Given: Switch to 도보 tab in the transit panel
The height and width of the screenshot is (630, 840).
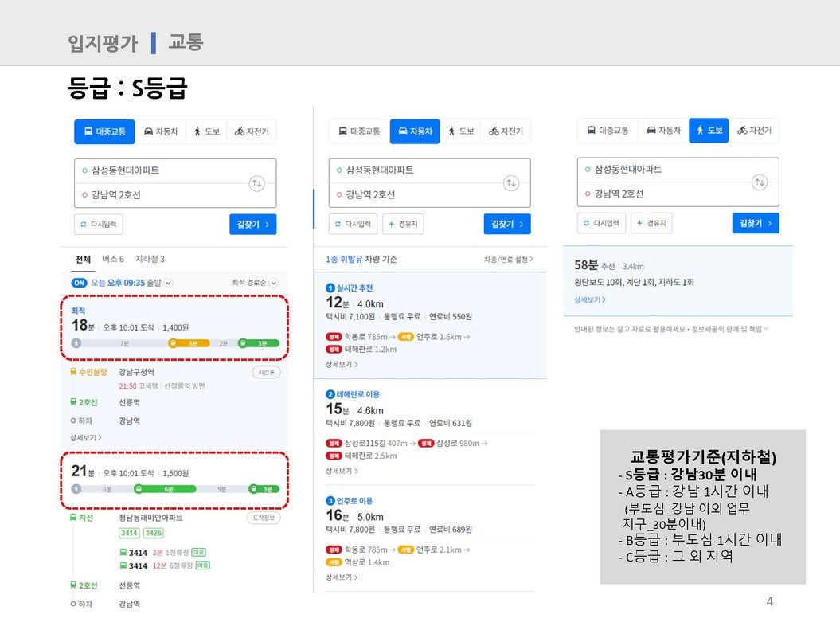Looking at the screenshot, I should click(207, 131).
